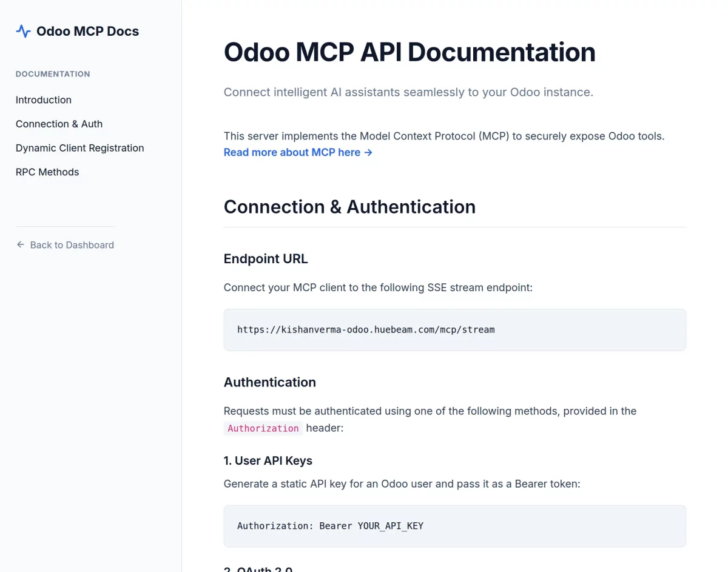Click the Odoo MCP API Documentation heading
Screen dimensions: 728x572
409,52
